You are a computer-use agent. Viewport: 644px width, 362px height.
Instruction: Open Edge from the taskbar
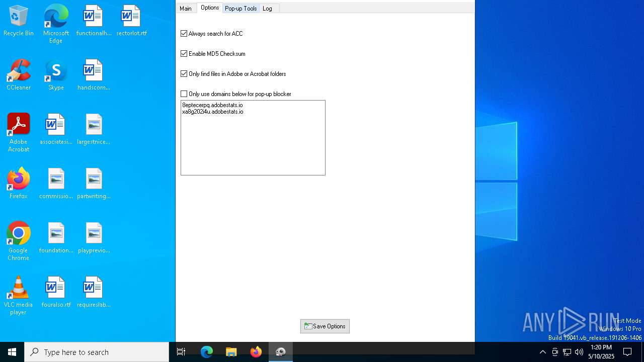207,352
